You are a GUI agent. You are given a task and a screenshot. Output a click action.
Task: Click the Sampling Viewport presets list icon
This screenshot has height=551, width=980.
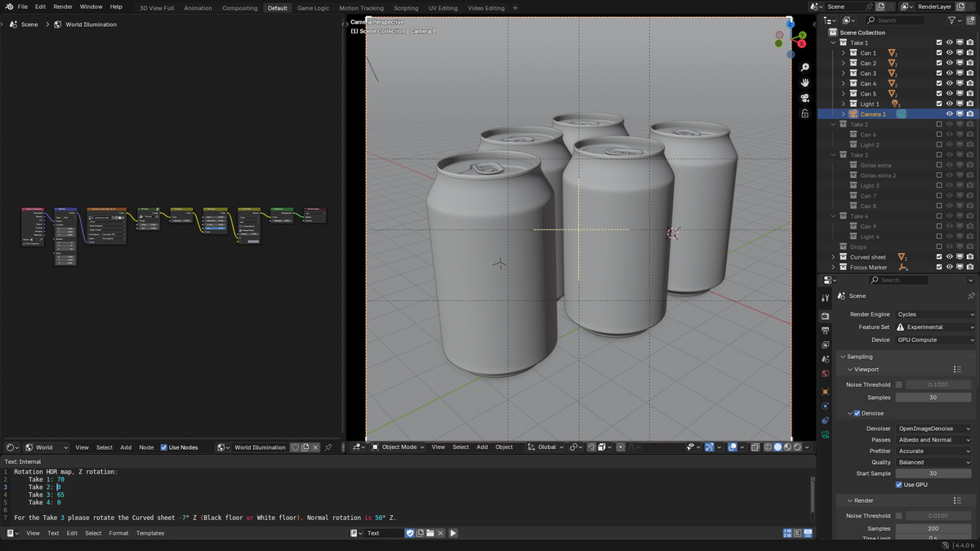[x=957, y=370]
